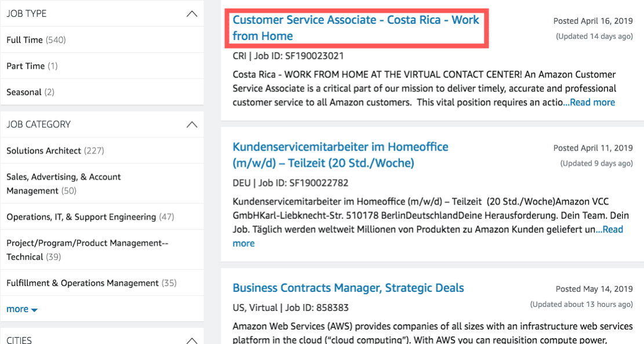Select Project/Program/Product Management--Technical category

point(88,250)
